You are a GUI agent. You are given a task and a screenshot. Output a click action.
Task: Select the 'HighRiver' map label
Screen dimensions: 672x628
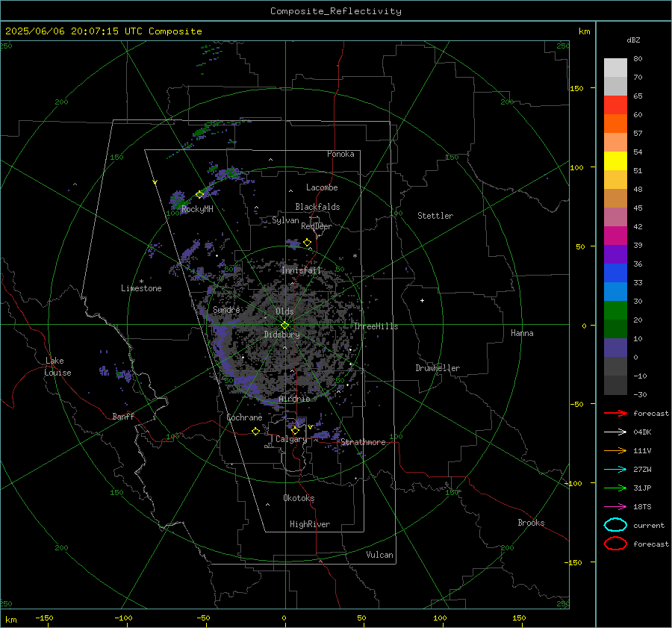(310, 524)
